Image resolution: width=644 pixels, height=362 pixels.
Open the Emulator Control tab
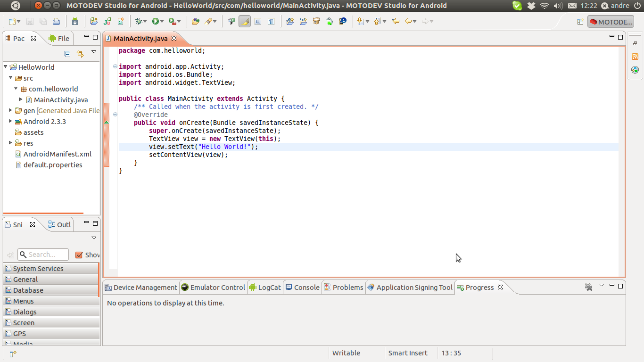(x=213, y=288)
